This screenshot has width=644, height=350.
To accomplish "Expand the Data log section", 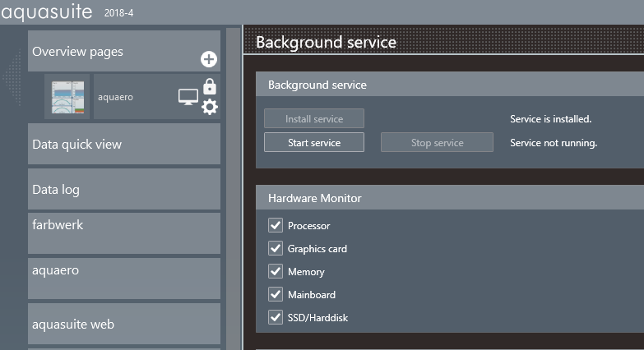I will click(x=123, y=190).
